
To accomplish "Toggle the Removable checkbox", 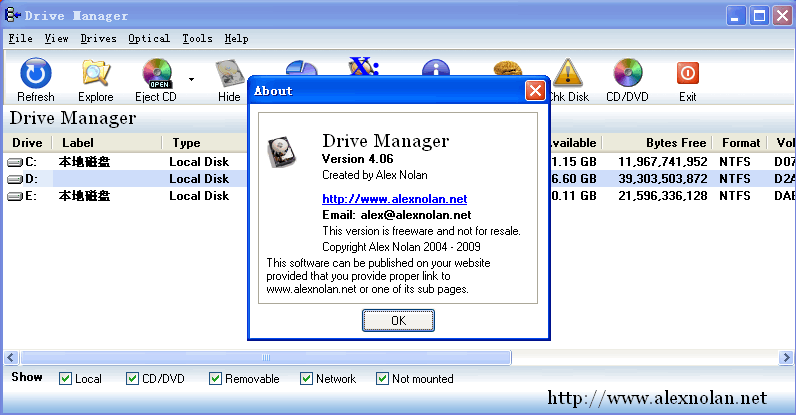I will tap(215, 378).
